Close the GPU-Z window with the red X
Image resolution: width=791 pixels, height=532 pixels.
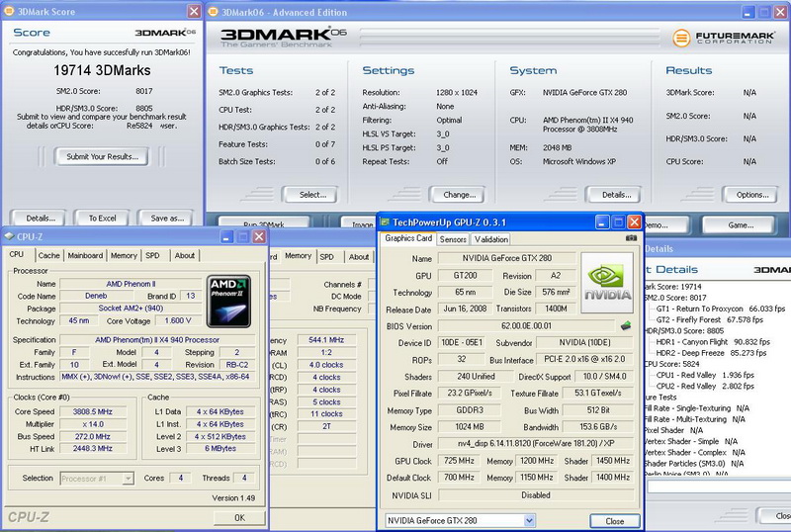(x=634, y=222)
